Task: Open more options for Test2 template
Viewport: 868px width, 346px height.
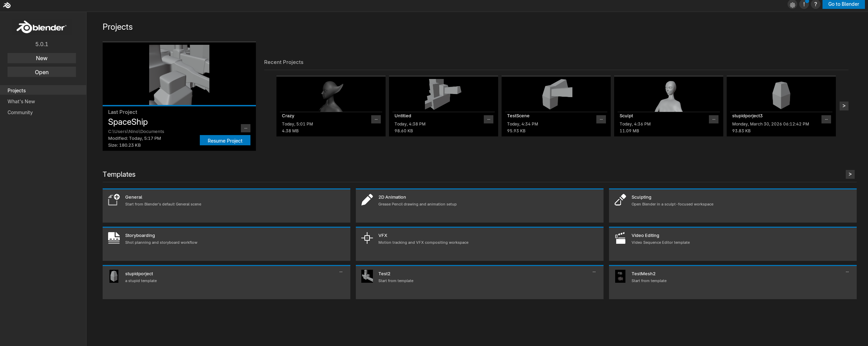Action: pos(594,272)
